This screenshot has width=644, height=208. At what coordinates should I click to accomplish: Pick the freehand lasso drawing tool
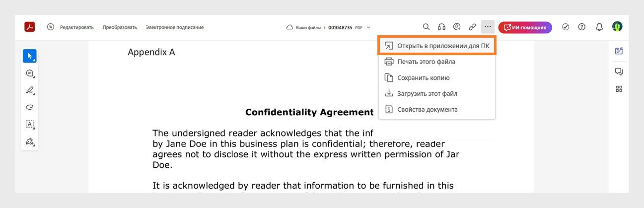coord(30,107)
